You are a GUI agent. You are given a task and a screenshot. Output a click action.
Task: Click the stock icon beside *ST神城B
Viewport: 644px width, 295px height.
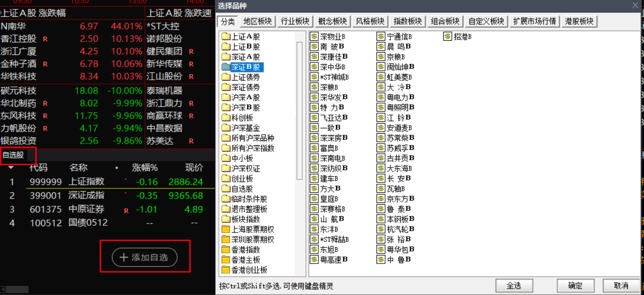[x=314, y=77]
